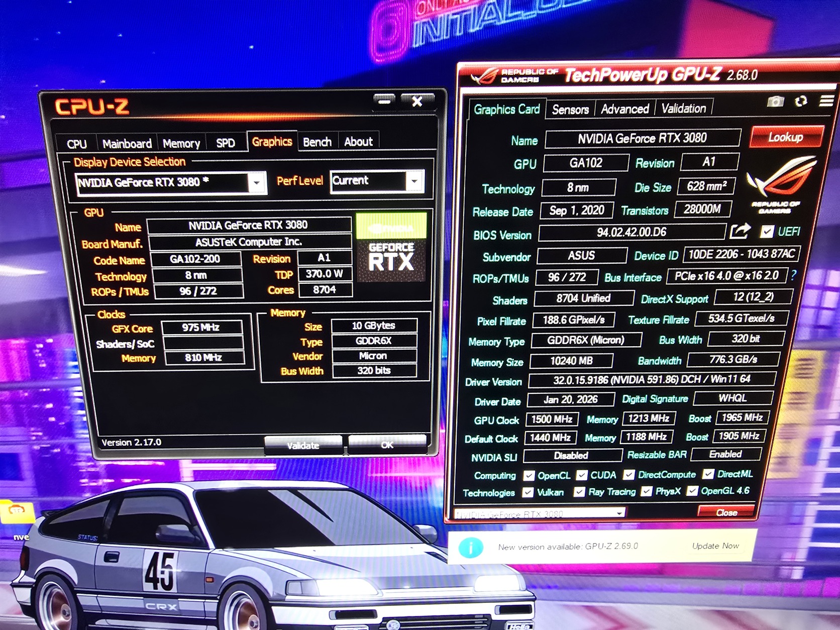
Task: Click the Bandwidth value 776.3 GB/s
Action: (733, 359)
